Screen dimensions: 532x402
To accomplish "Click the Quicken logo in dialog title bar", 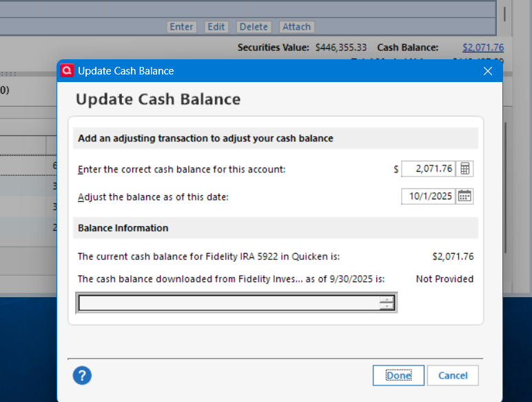I will [67, 70].
